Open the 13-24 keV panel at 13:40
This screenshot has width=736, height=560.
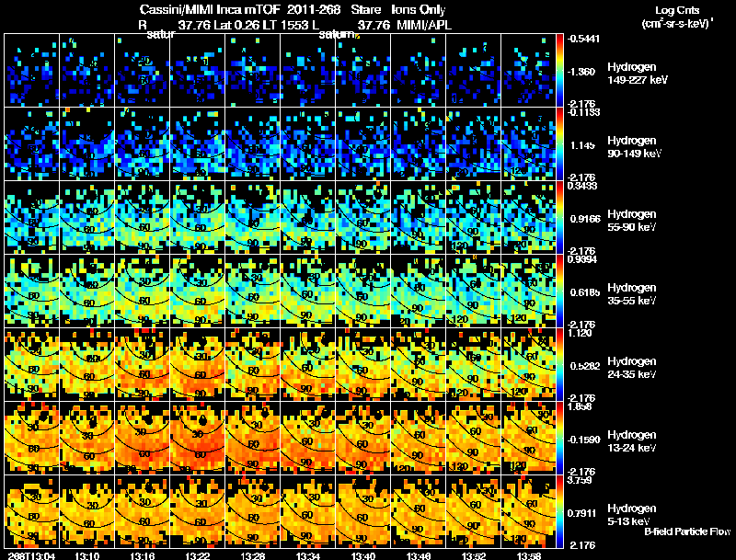coord(363,438)
